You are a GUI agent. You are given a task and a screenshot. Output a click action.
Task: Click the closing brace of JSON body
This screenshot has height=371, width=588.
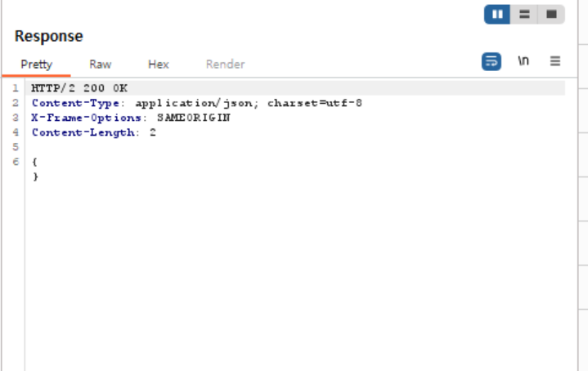pyautogui.click(x=35, y=177)
